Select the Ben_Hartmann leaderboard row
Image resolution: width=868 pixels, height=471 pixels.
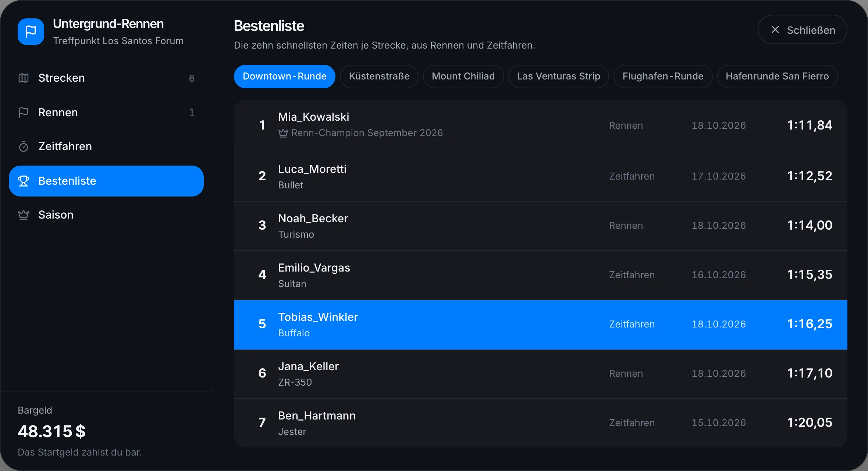click(541, 423)
